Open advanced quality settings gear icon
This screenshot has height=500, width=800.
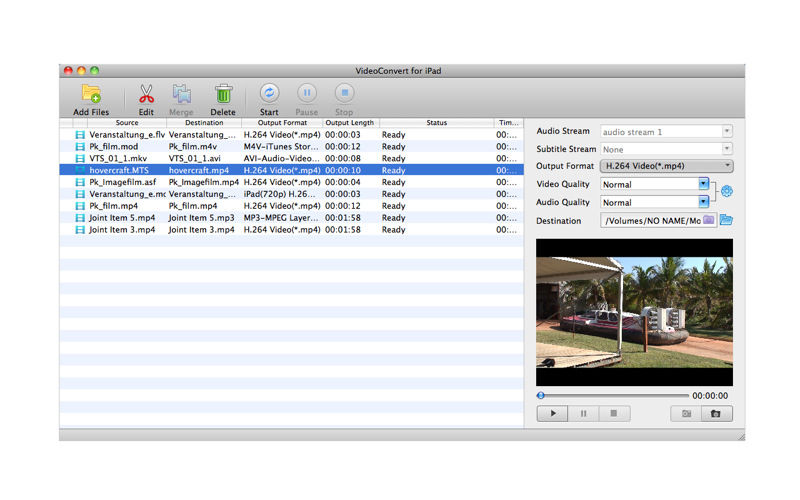tap(727, 191)
